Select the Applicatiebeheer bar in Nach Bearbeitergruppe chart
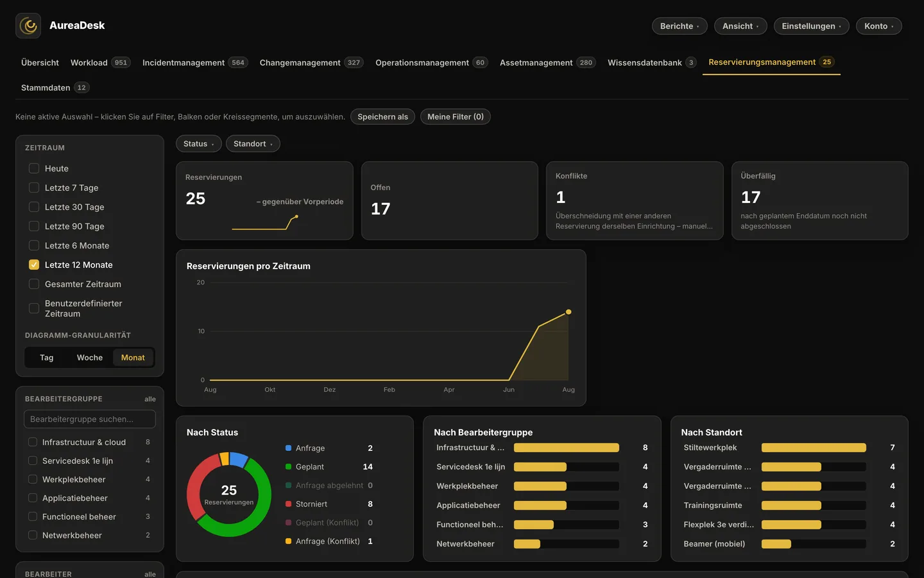The height and width of the screenshot is (578, 924). click(x=540, y=505)
